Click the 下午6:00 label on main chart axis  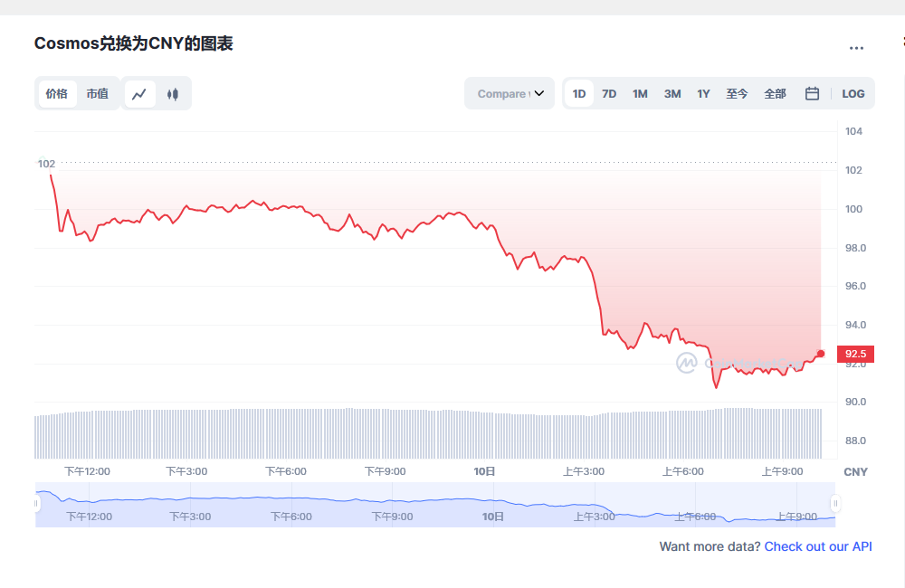coord(286,471)
